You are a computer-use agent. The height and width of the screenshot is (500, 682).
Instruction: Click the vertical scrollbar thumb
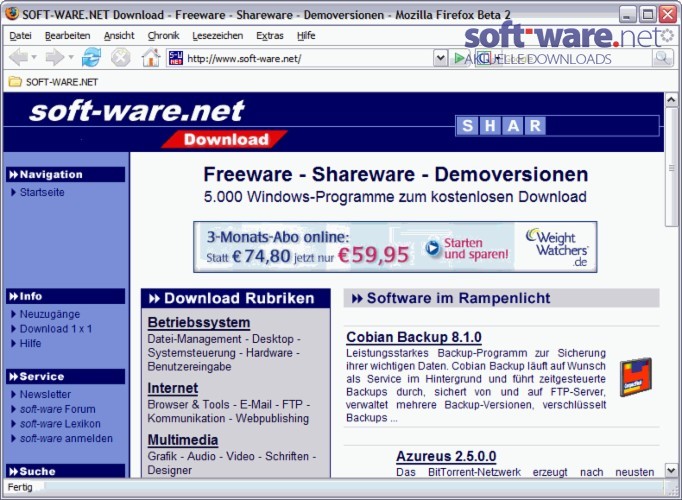[x=671, y=167]
